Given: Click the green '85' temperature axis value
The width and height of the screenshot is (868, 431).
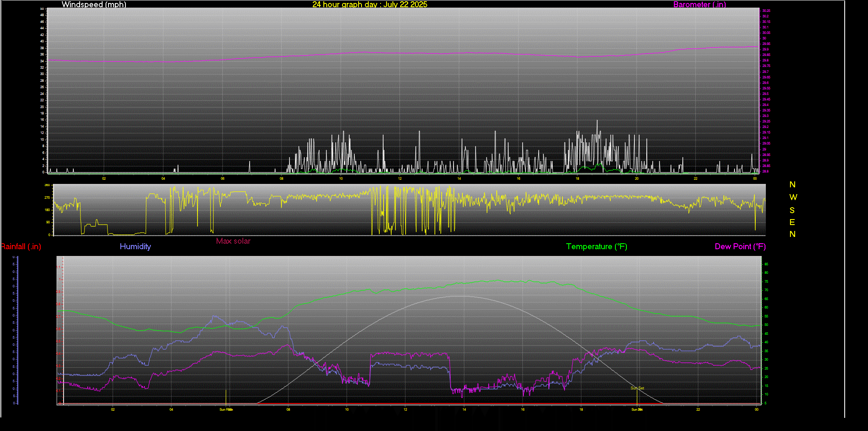Looking at the screenshot, I should [766, 264].
